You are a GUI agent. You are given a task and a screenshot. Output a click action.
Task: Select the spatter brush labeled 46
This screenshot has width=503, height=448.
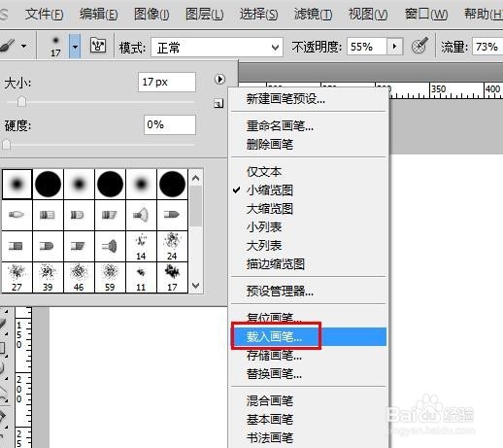click(79, 278)
